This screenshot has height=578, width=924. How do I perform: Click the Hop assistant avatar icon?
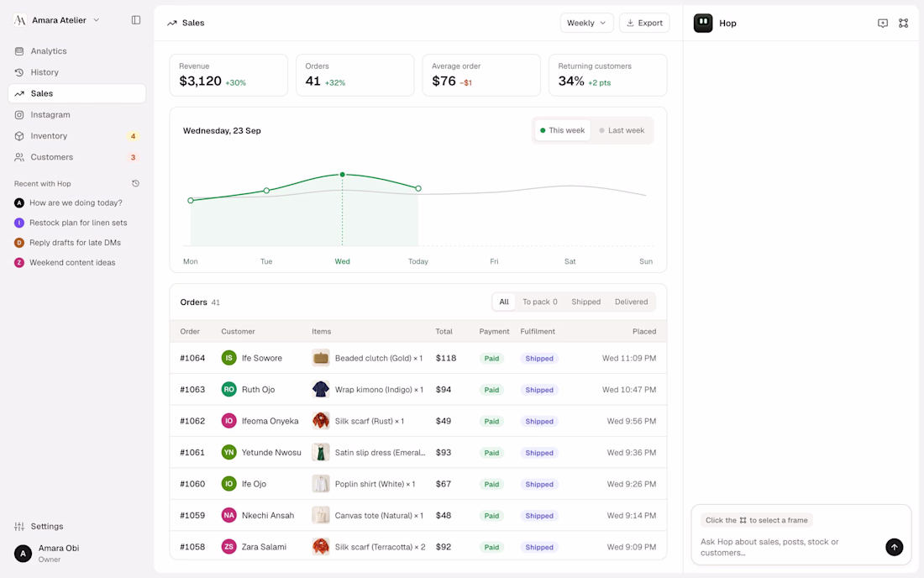[x=703, y=23]
